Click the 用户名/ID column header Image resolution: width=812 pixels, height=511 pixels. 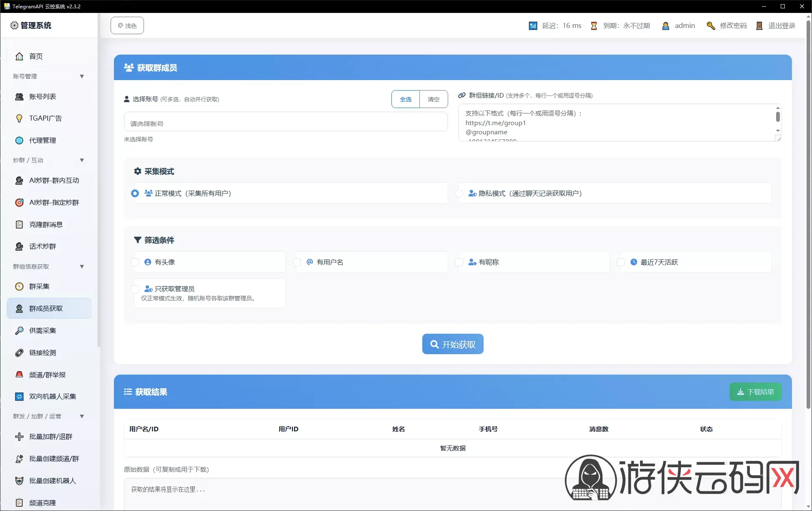coord(144,429)
